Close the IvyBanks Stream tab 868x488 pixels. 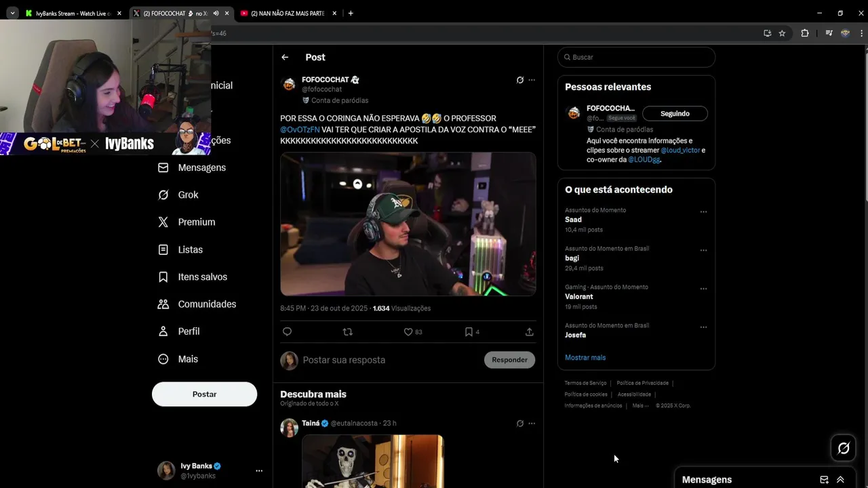point(119,14)
